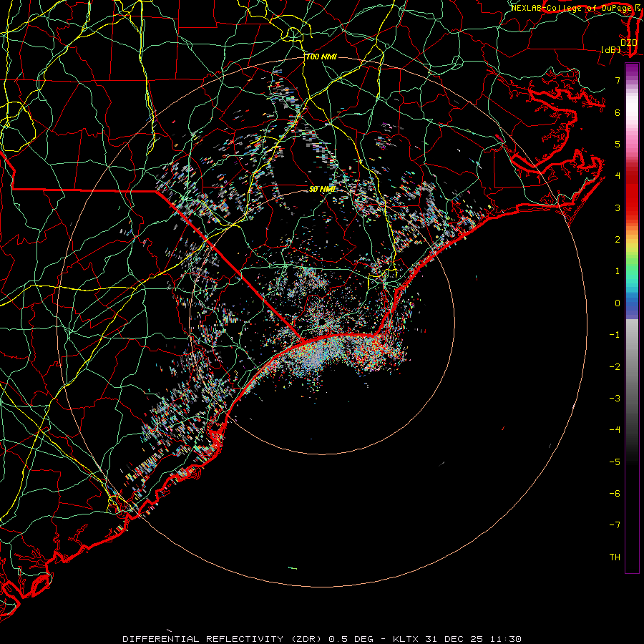Viewport: 644px width, 644px height.
Task: Select the 4 dB scale label
Action: 618,176
